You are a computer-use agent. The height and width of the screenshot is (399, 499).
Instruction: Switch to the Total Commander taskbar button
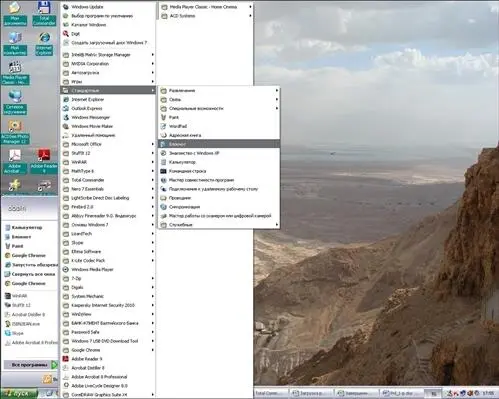(270, 394)
